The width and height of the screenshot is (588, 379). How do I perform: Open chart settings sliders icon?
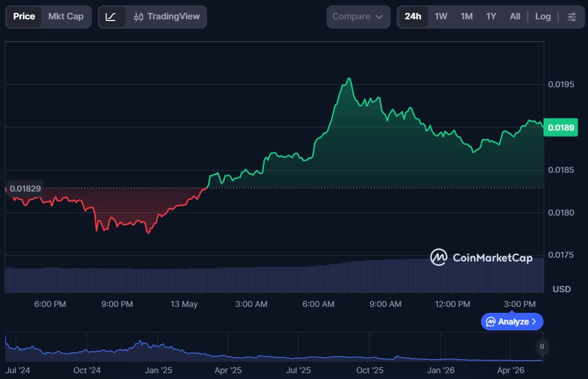[572, 17]
